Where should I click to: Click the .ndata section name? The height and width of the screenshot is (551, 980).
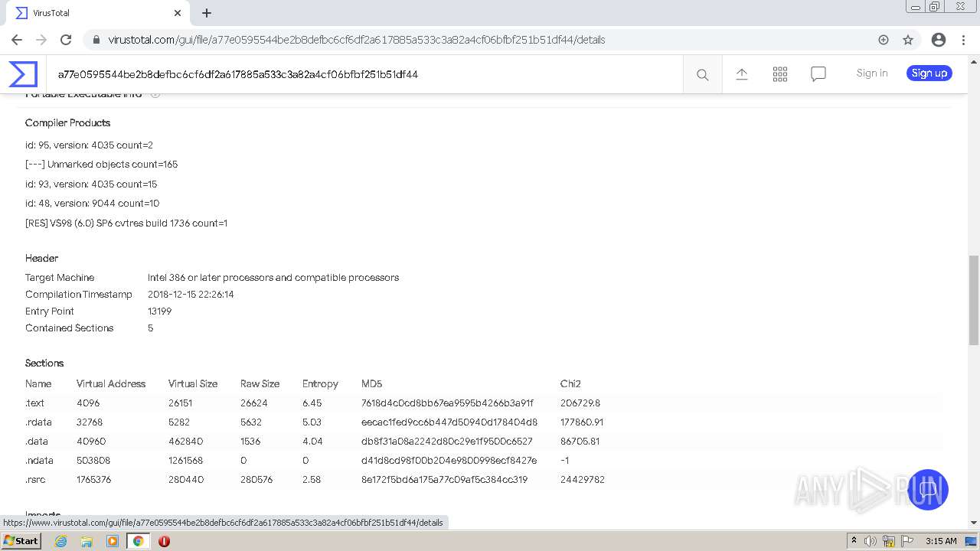(x=39, y=461)
